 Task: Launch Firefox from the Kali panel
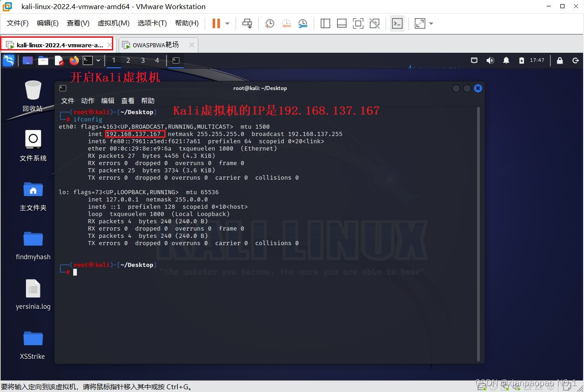click(x=74, y=60)
